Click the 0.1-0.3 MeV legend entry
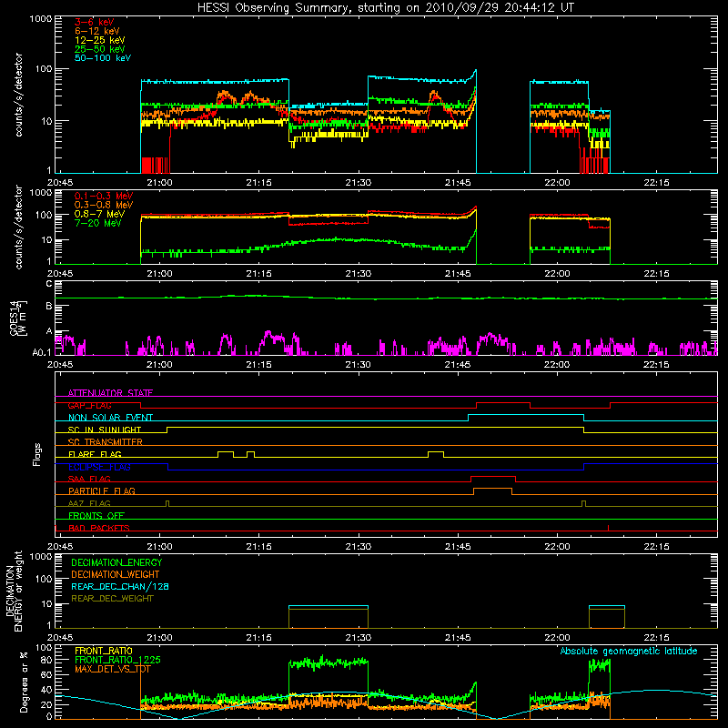Image resolution: width=728 pixels, height=728 pixels. (x=104, y=196)
